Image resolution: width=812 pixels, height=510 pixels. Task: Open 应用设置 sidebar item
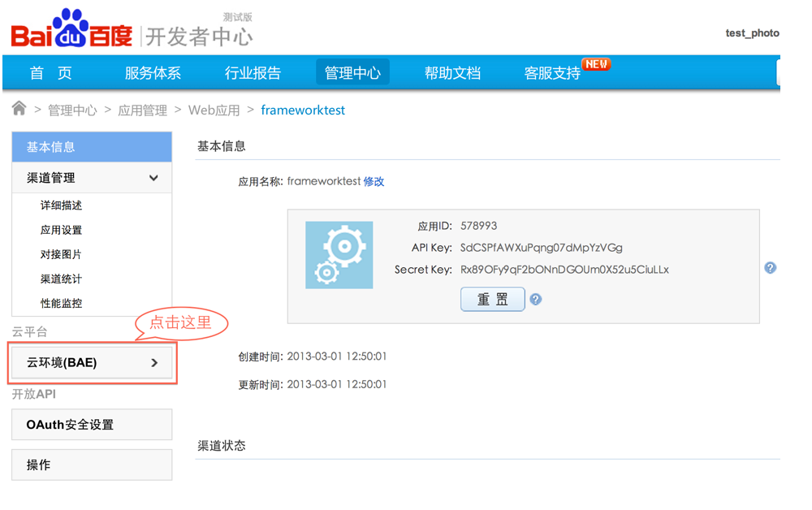[61, 230]
